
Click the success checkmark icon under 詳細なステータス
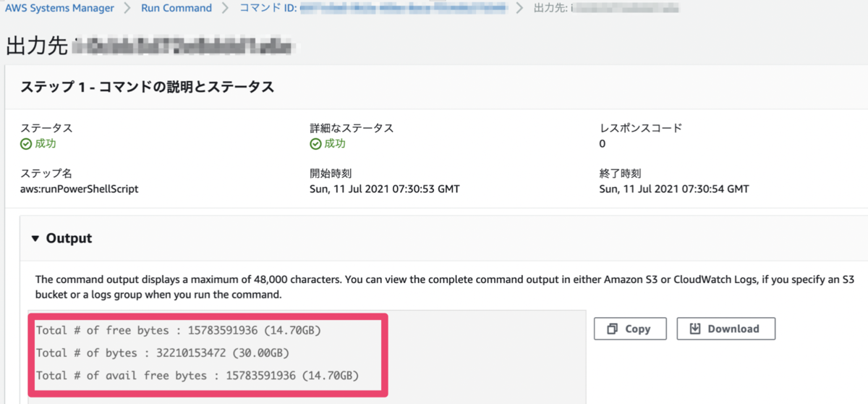pyautogui.click(x=315, y=144)
